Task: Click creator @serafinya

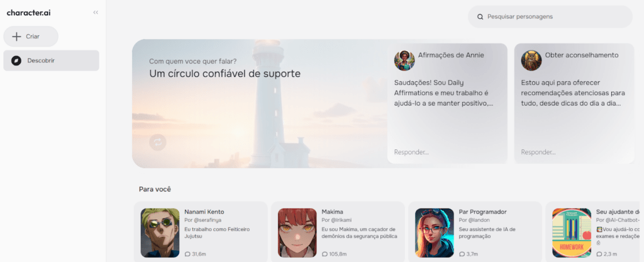Action: pos(208,220)
